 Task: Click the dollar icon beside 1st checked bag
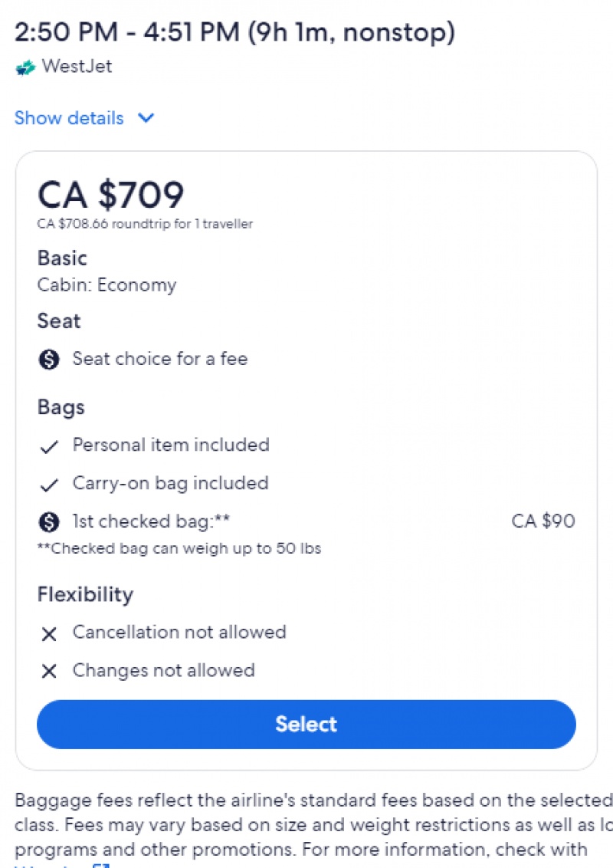coord(49,521)
